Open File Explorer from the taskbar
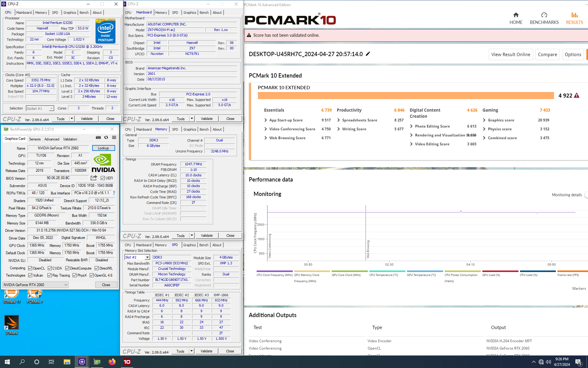 67,362
